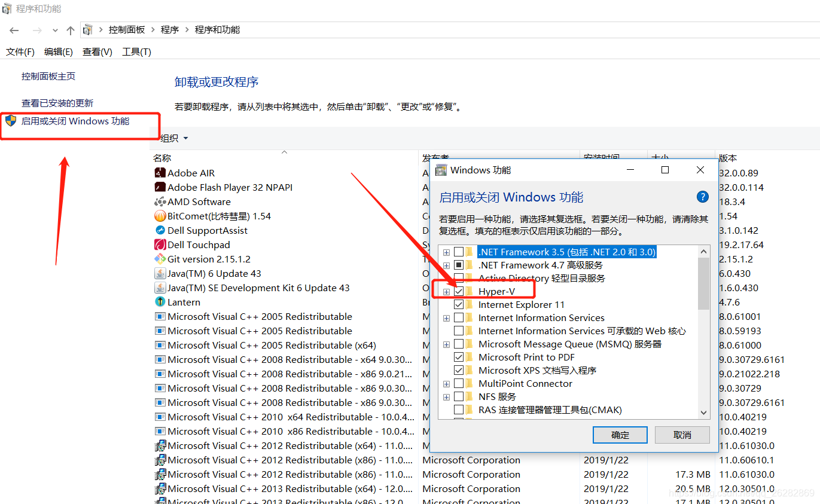Open the 查看已安装的更新 link
820x504 pixels.
click(x=57, y=103)
